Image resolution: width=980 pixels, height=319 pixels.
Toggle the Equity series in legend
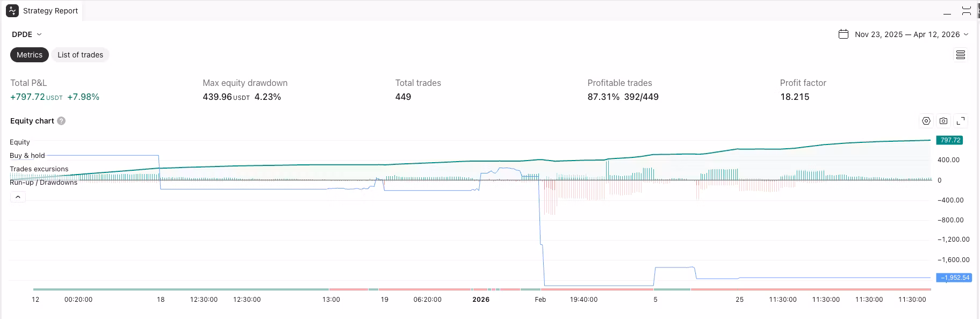(20, 142)
